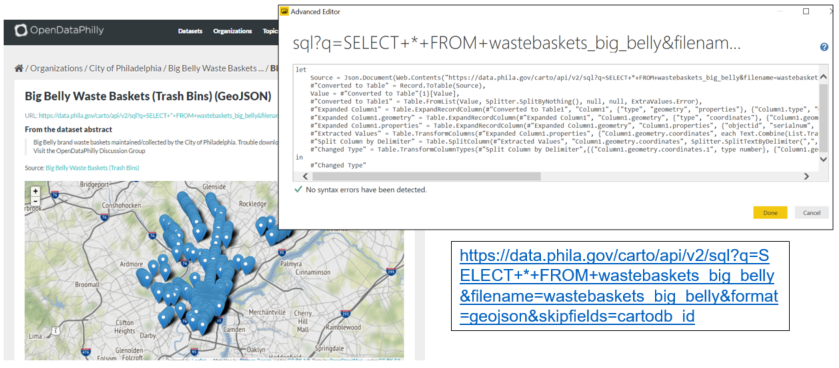Zoom in on the map
The width and height of the screenshot is (839, 368).
click(x=35, y=191)
